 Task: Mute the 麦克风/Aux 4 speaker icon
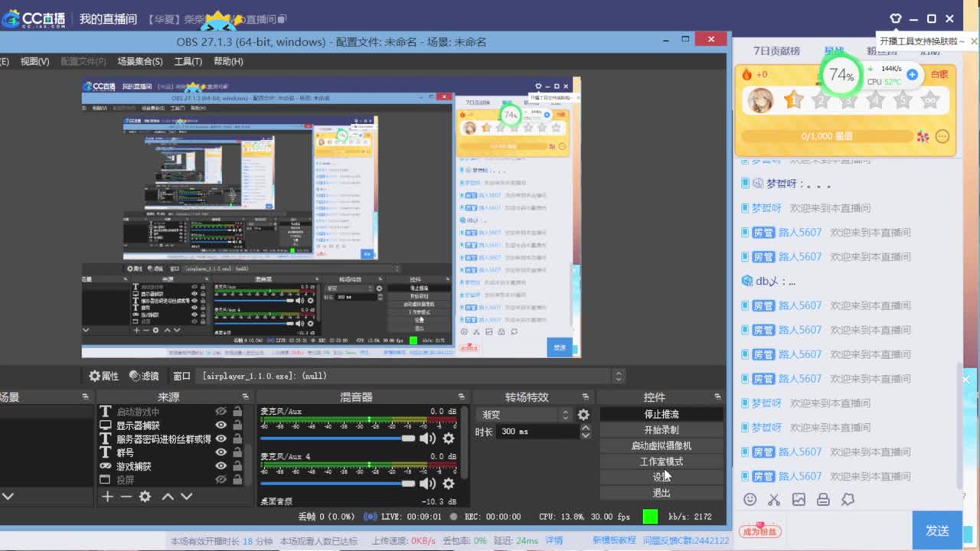(x=427, y=483)
